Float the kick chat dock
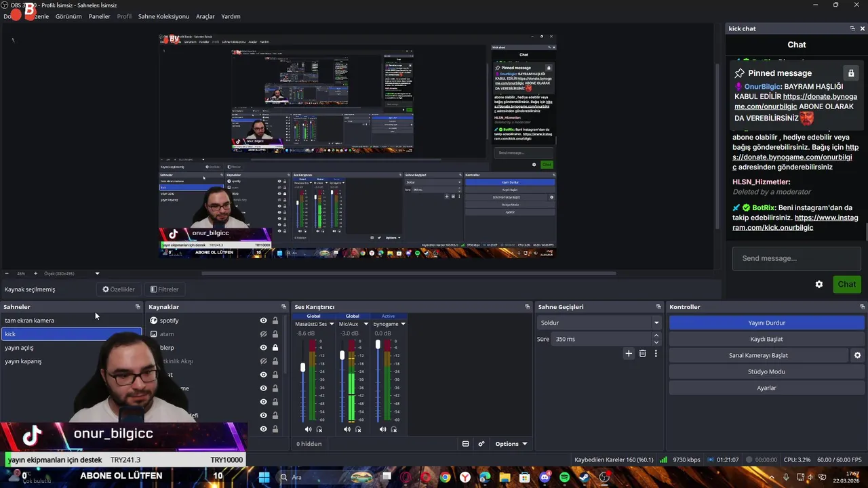Viewport: 868px width, 488px height. pos(852,28)
